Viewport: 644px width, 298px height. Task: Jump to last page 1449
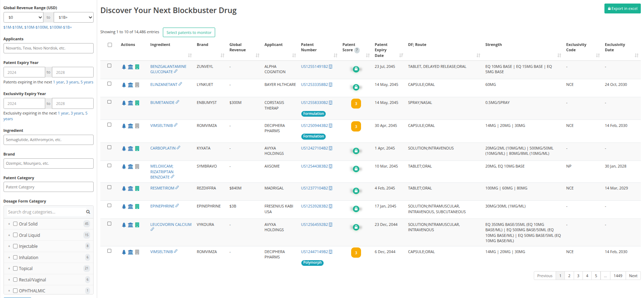[618, 276]
